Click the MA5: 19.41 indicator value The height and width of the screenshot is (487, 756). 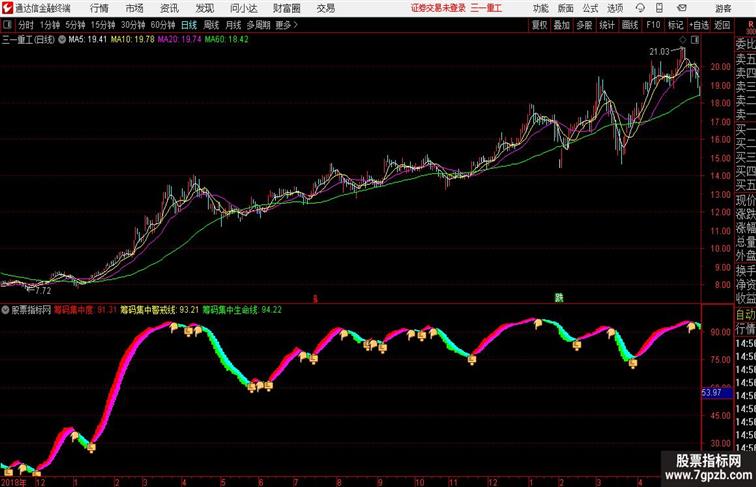pyautogui.click(x=88, y=40)
